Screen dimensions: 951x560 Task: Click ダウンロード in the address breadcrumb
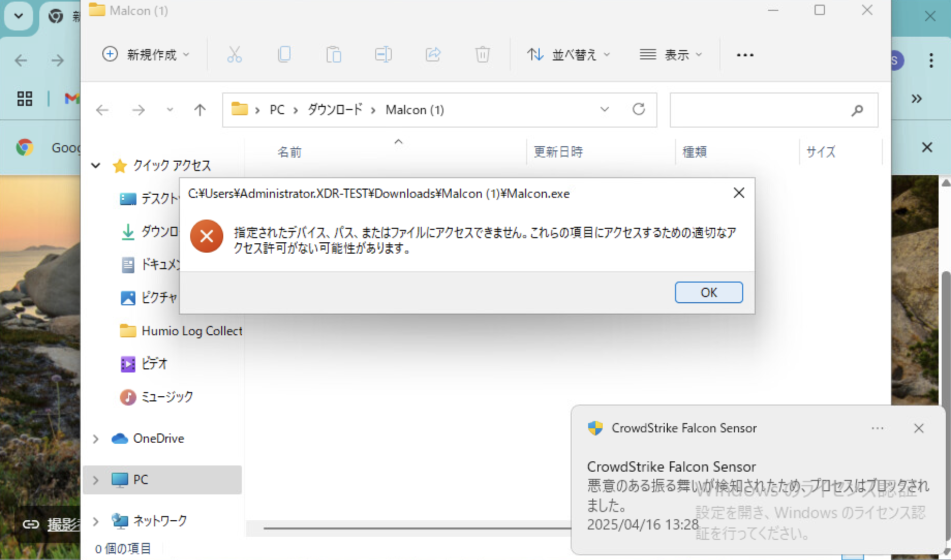click(x=335, y=110)
